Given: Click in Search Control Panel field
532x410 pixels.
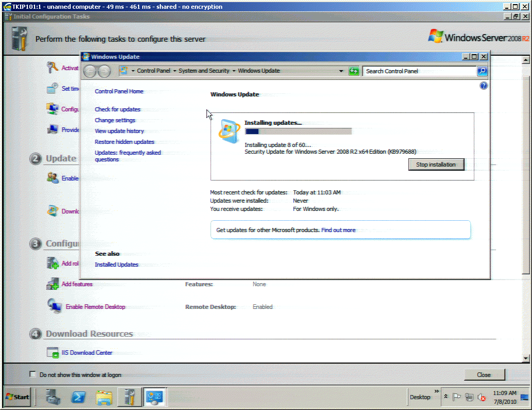Looking at the screenshot, I should click(419, 71).
